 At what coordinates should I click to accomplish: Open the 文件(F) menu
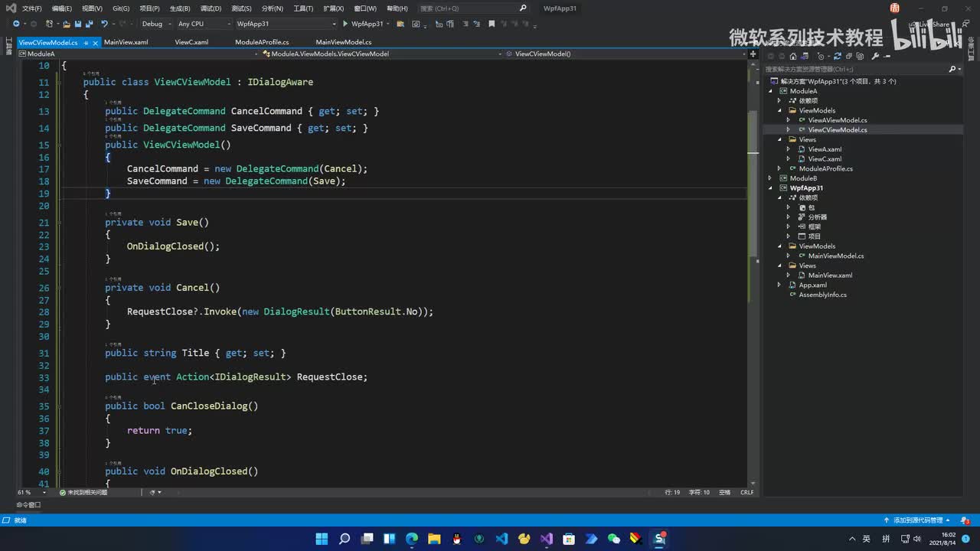pyautogui.click(x=32, y=8)
